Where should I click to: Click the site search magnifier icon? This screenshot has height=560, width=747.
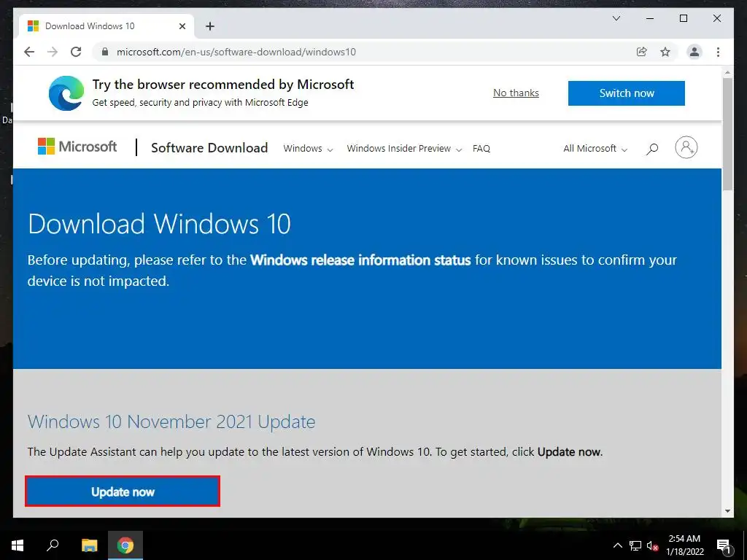click(652, 149)
